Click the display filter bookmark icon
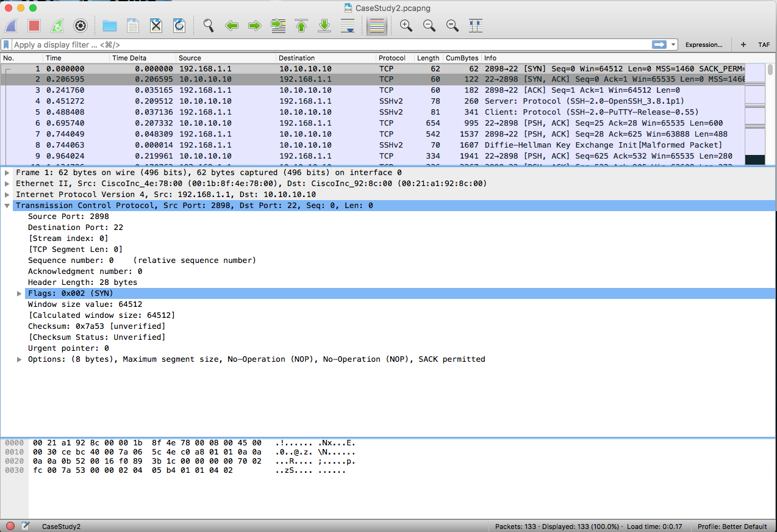The height and width of the screenshot is (532, 777). pyautogui.click(x=7, y=45)
